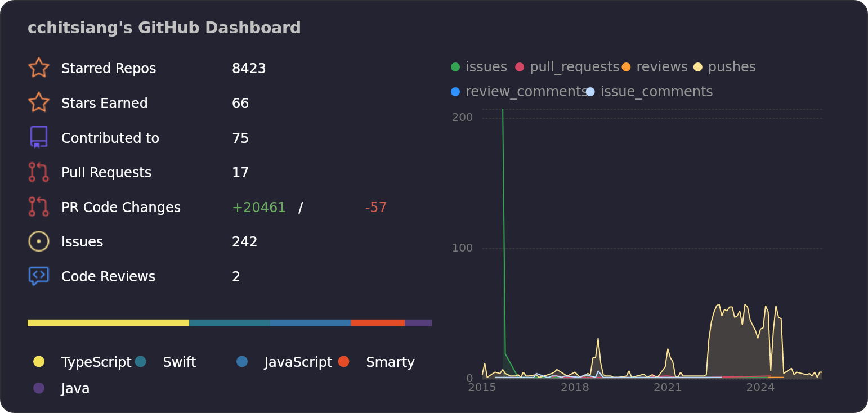The height and width of the screenshot is (413, 868).
Task: Click the Starred Repos star icon
Action: (39, 68)
